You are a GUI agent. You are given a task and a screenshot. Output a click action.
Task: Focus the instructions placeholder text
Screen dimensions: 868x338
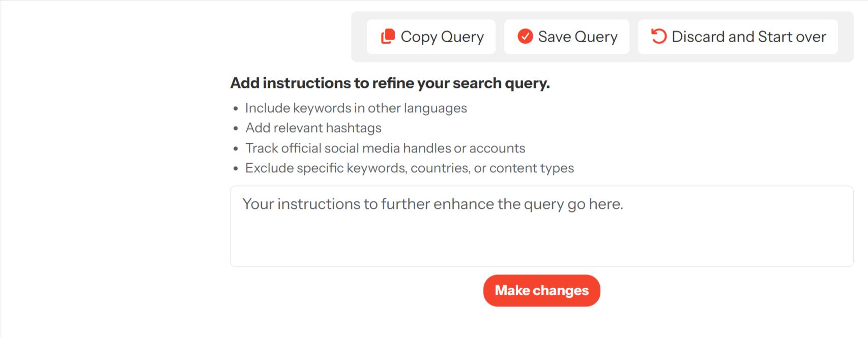(x=432, y=204)
